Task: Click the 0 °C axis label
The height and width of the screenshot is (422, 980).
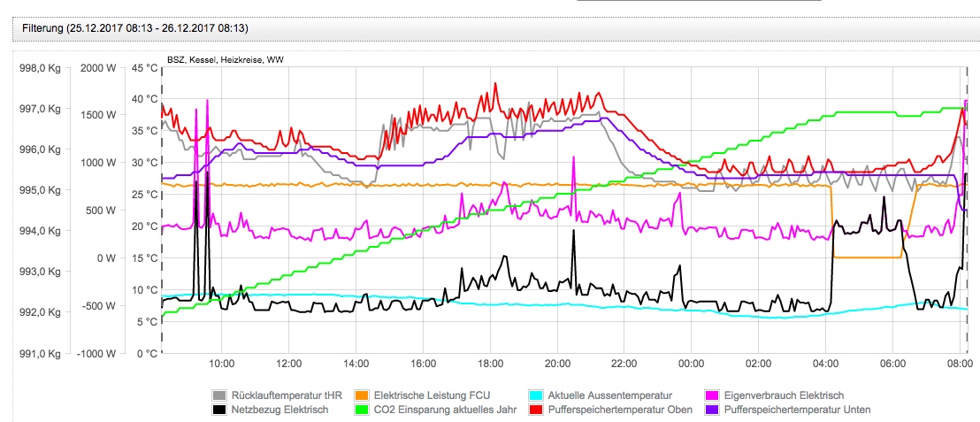Action: click(x=147, y=353)
